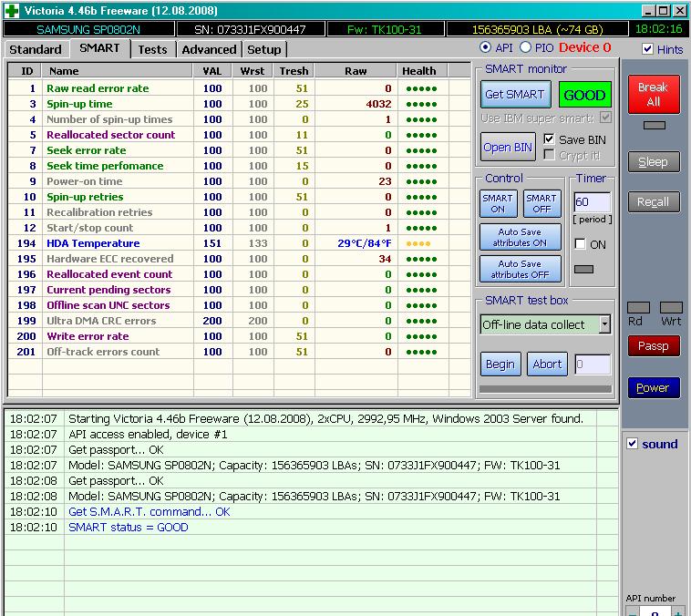Viewport: 691px width, 616px height.
Task: Toggle the Use IBM super smart checkbox
Action: point(605,118)
